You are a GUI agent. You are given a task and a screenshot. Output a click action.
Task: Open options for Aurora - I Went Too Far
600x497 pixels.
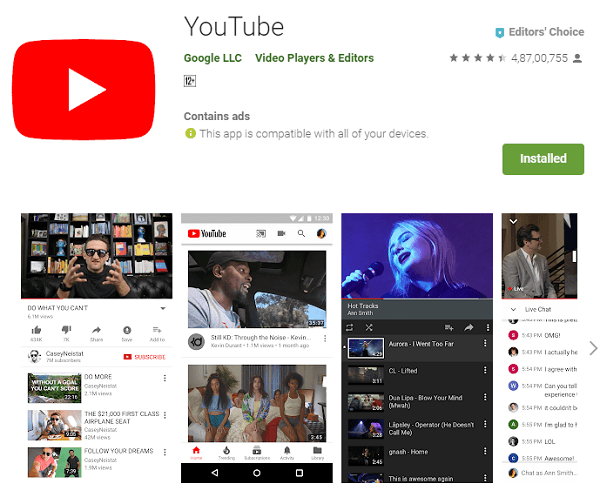coord(485,343)
